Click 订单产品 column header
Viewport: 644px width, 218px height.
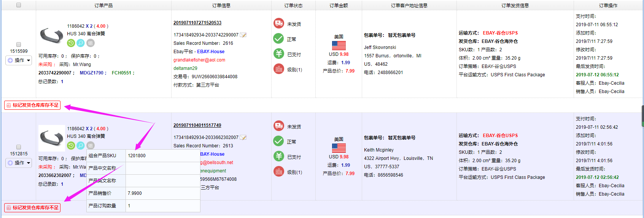103,5
